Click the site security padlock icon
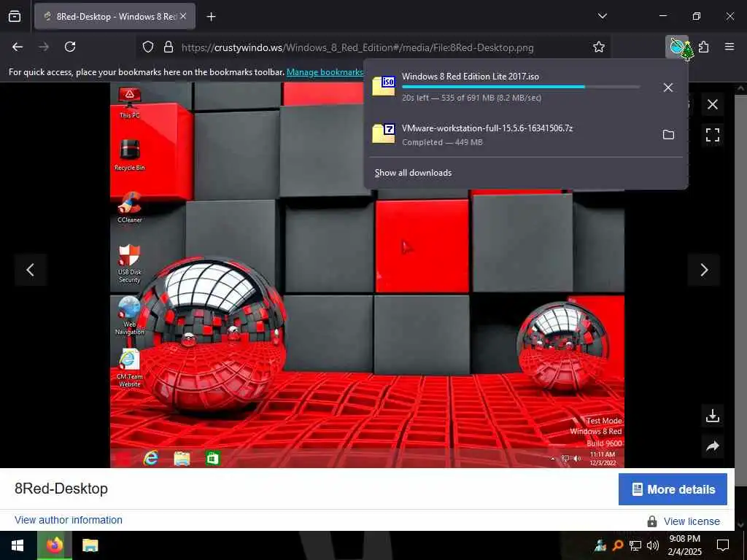 coord(169,47)
